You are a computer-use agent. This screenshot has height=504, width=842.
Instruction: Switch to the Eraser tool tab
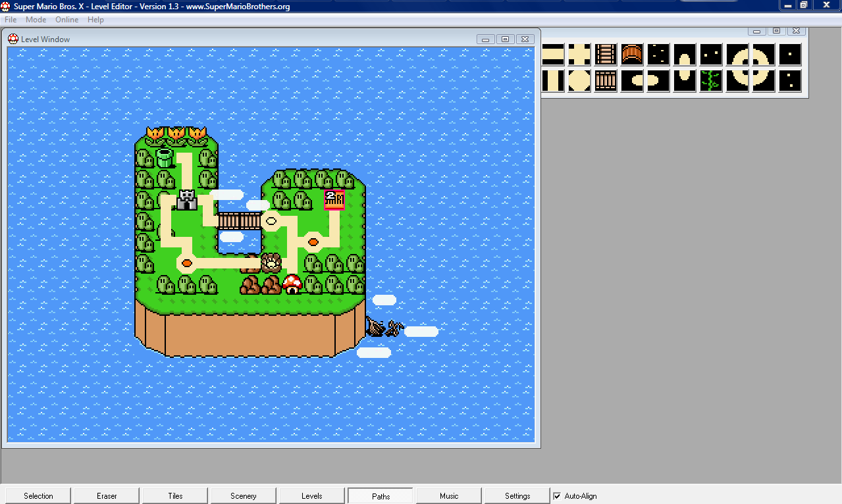pyautogui.click(x=107, y=496)
